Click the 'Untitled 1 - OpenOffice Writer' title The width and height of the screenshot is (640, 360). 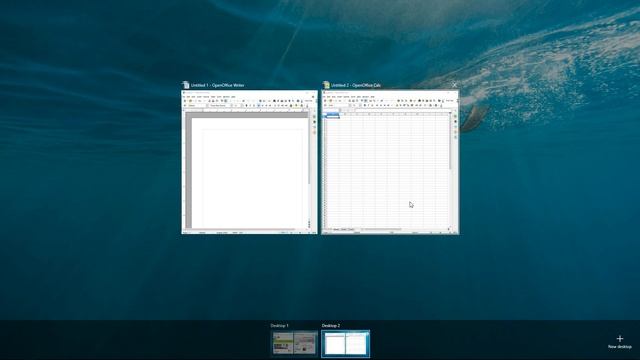218,85
